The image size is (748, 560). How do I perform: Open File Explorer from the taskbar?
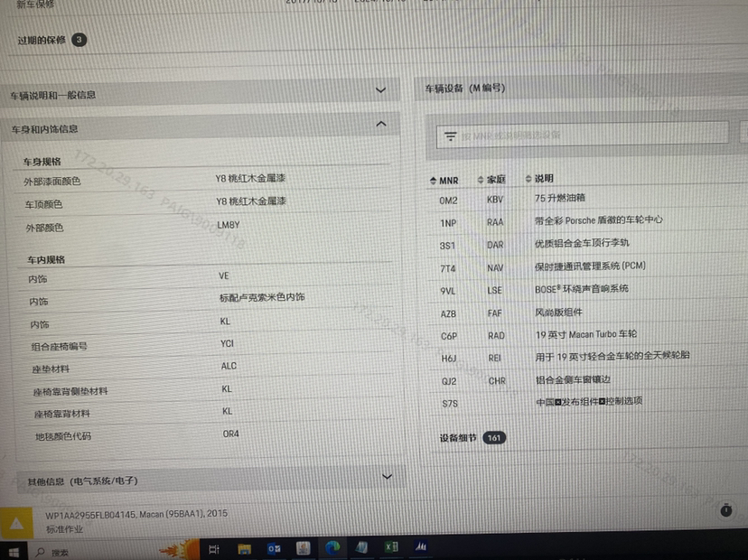[x=244, y=549]
